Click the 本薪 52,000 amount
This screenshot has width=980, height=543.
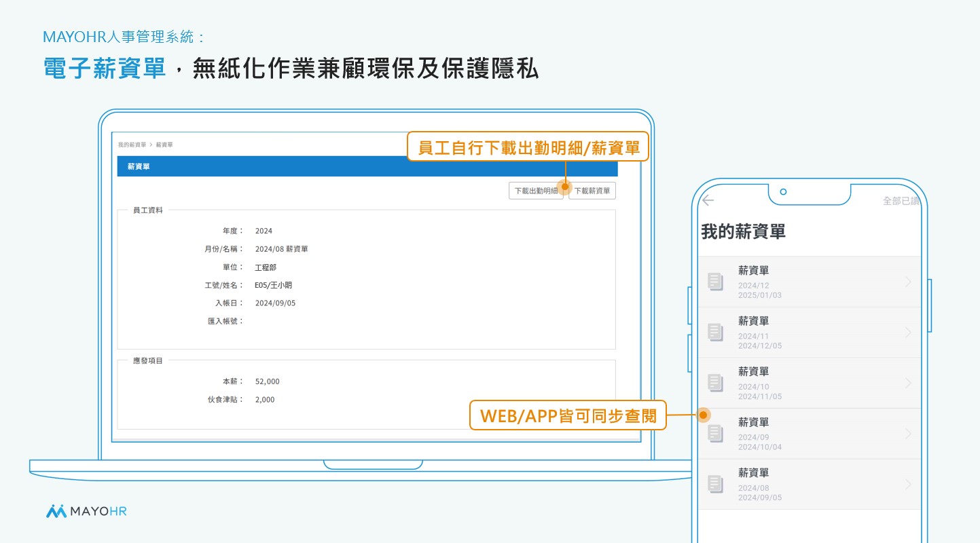268,381
